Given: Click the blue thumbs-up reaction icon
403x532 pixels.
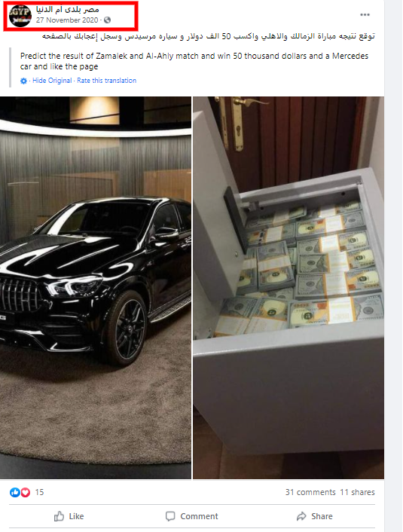Looking at the screenshot, I should (14, 492).
